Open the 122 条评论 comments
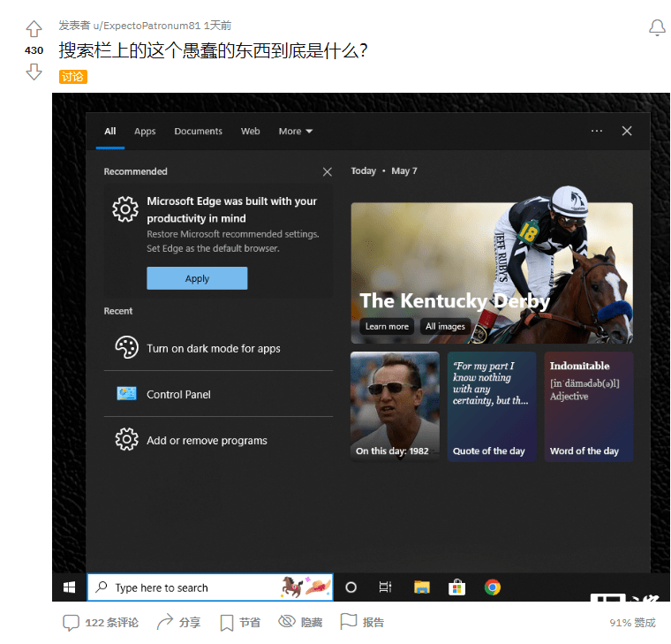Screen dimensions: 671x644 101,623
